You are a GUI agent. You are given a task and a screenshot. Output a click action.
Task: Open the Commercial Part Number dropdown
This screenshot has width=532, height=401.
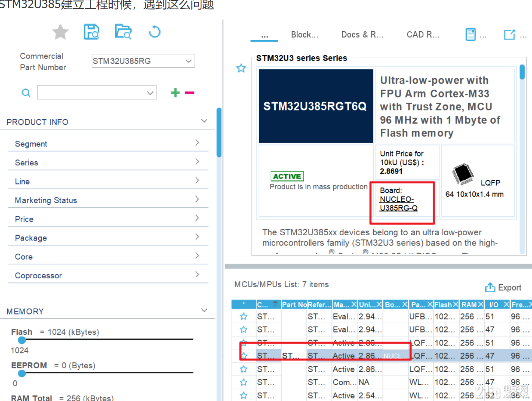click(189, 61)
